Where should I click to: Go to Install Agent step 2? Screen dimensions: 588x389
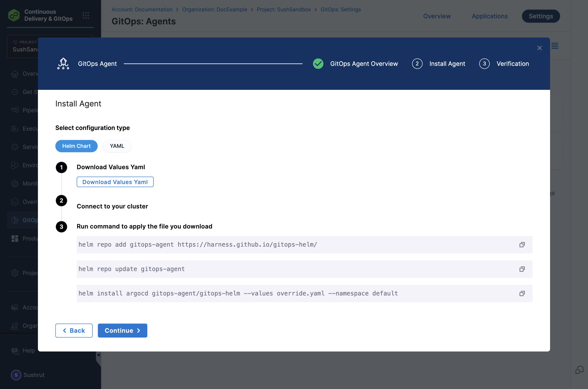point(438,64)
